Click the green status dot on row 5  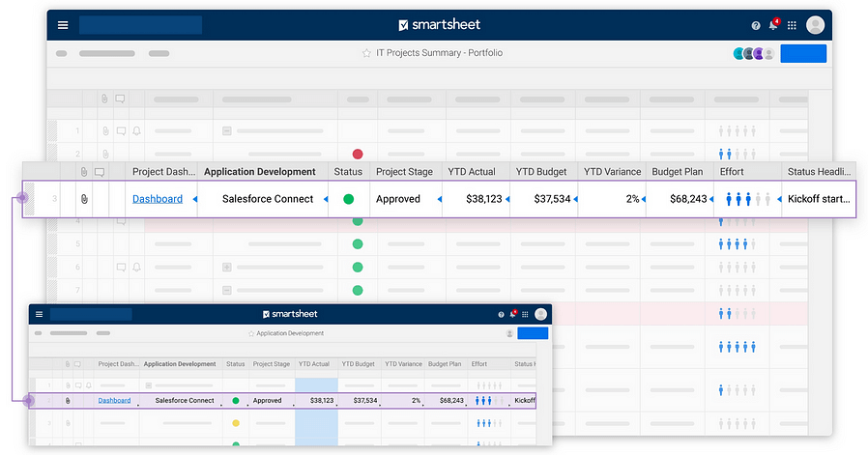tap(358, 244)
